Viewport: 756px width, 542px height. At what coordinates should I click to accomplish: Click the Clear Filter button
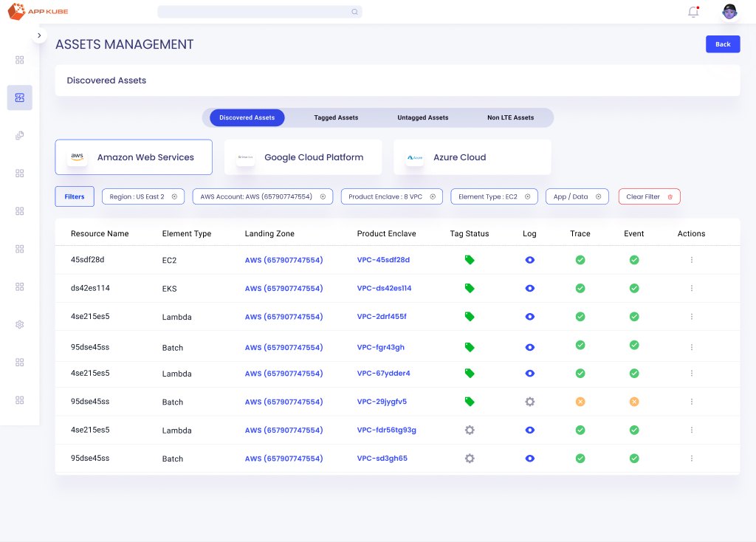point(650,196)
